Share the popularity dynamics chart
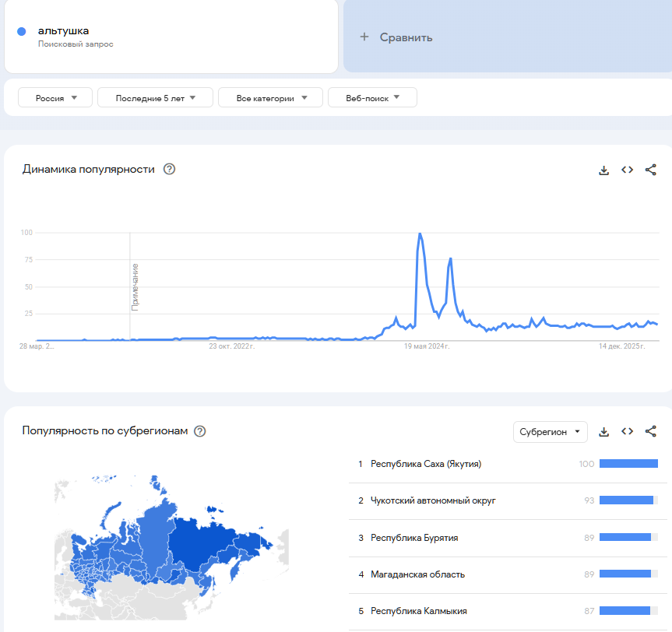672x632 pixels. 651,170
